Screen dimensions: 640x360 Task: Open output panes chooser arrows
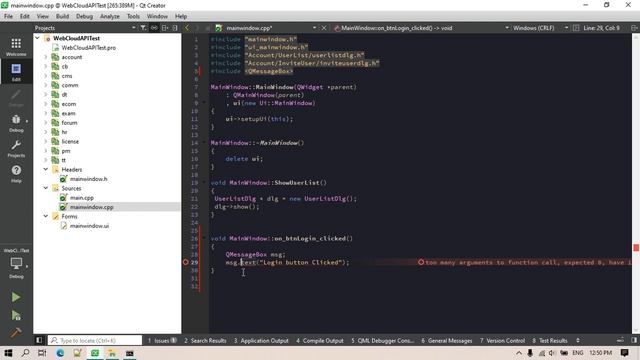coord(578,340)
